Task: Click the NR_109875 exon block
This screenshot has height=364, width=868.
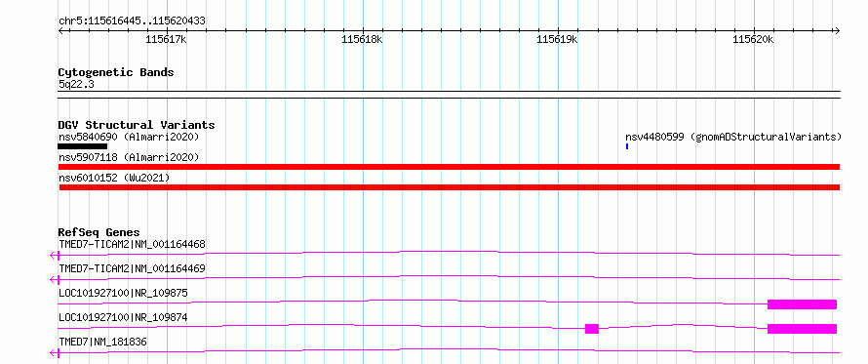Action: point(802,304)
